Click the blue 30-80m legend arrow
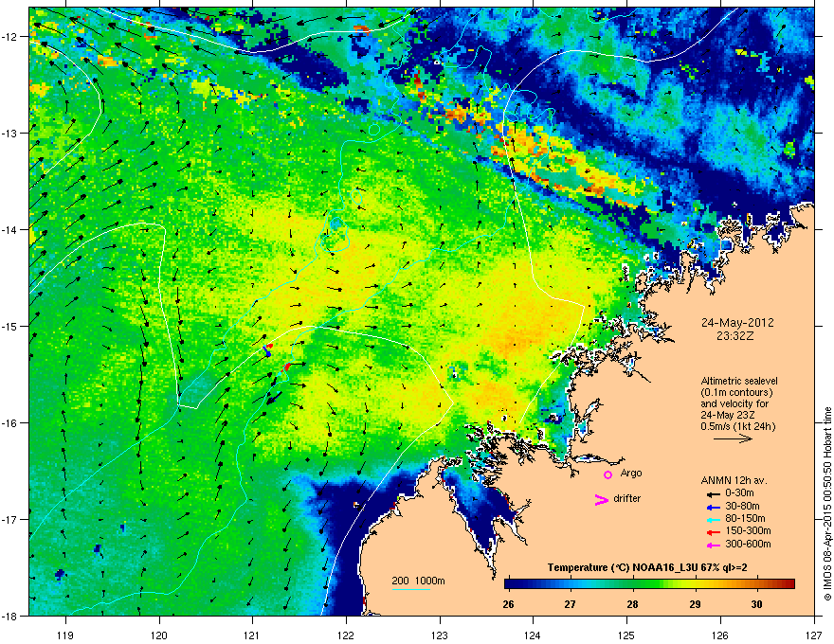The image size is (834, 644). coord(714,507)
